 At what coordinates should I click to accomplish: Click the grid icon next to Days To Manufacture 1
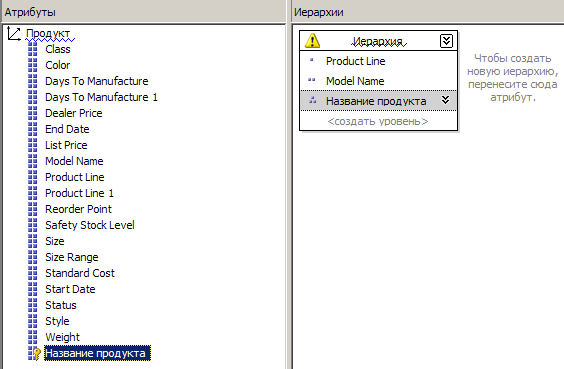point(33,97)
